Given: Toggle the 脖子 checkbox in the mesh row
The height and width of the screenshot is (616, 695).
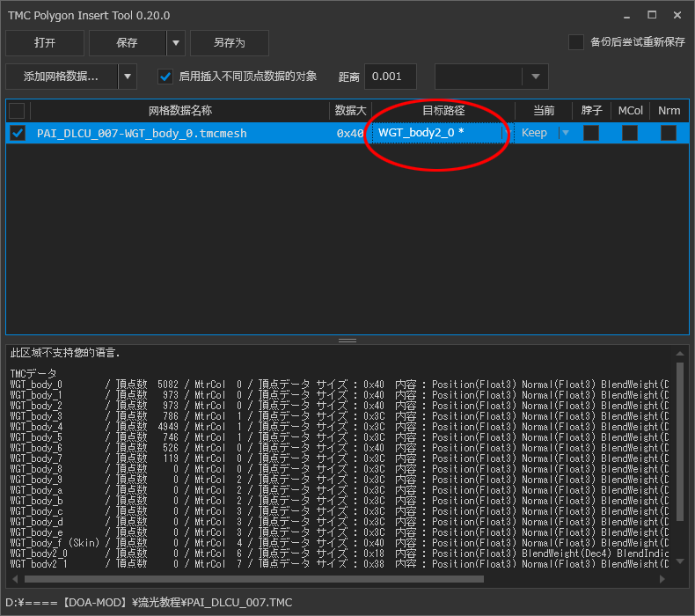Looking at the screenshot, I should pyautogui.click(x=591, y=133).
